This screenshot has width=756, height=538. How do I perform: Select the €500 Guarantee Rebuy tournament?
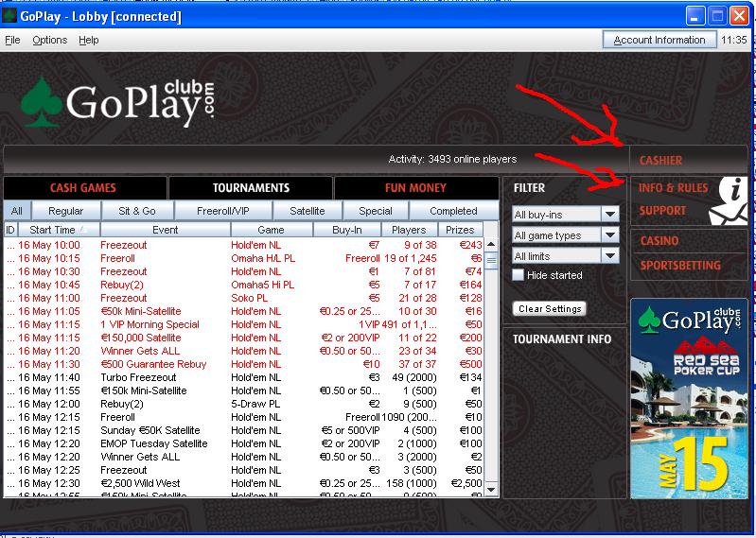(243, 364)
